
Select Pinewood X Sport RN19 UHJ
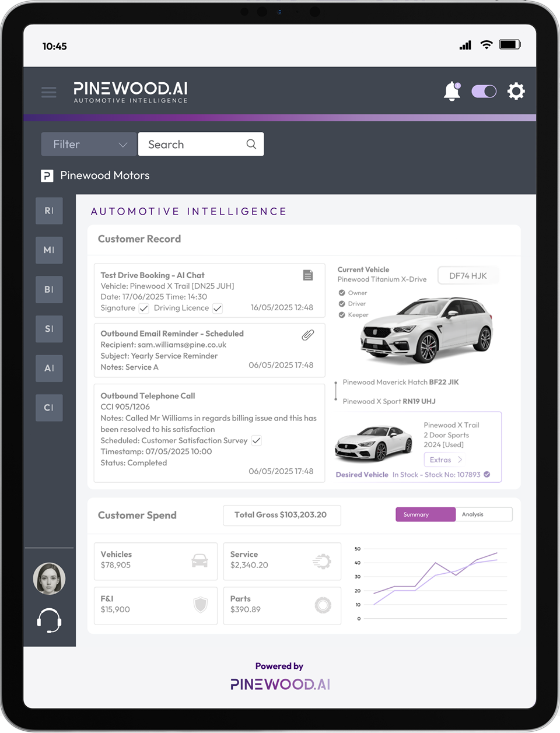[x=389, y=402]
